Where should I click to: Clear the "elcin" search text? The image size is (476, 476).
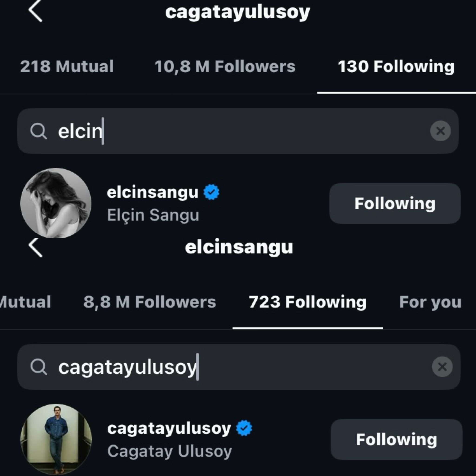click(x=440, y=131)
